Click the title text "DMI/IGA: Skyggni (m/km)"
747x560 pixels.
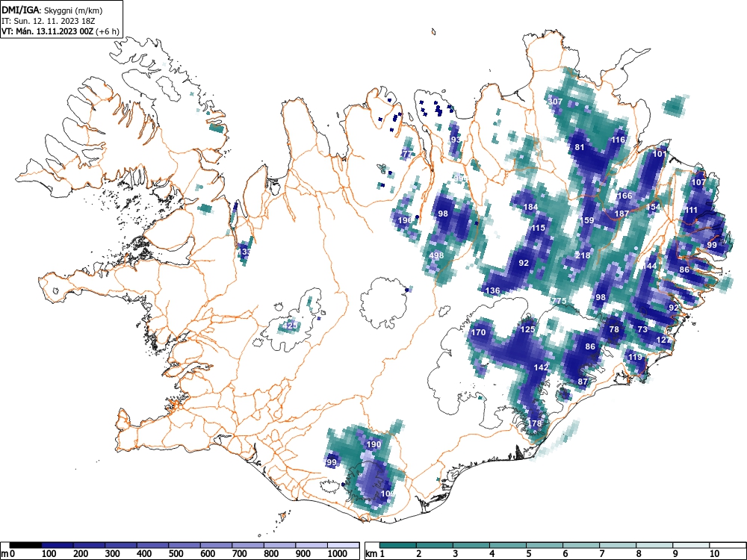[52, 10]
